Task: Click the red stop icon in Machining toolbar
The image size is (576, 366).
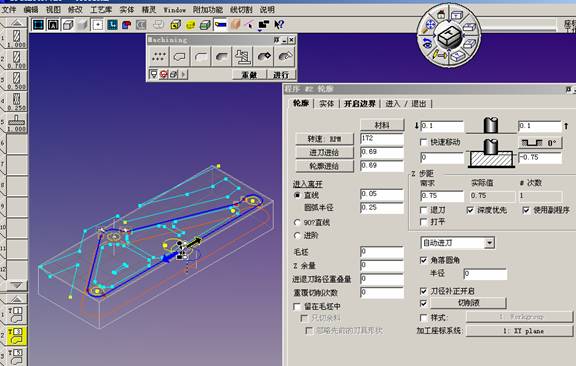Action: click(x=163, y=75)
